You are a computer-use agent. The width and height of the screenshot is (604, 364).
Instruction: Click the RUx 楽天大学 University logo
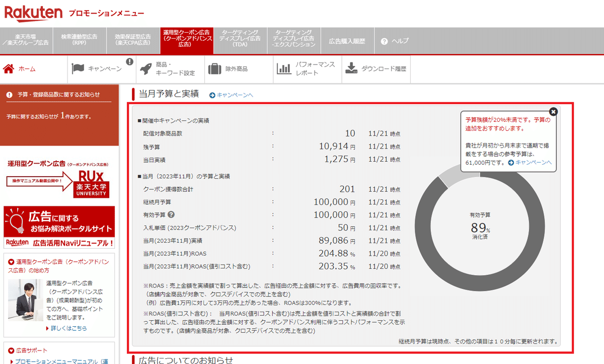(x=91, y=184)
